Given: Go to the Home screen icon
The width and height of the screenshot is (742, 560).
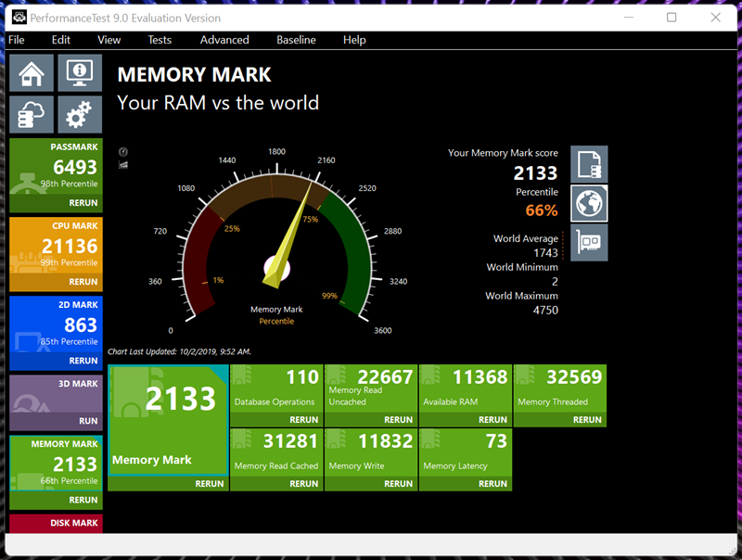Looking at the screenshot, I should [x=32, y=73].
